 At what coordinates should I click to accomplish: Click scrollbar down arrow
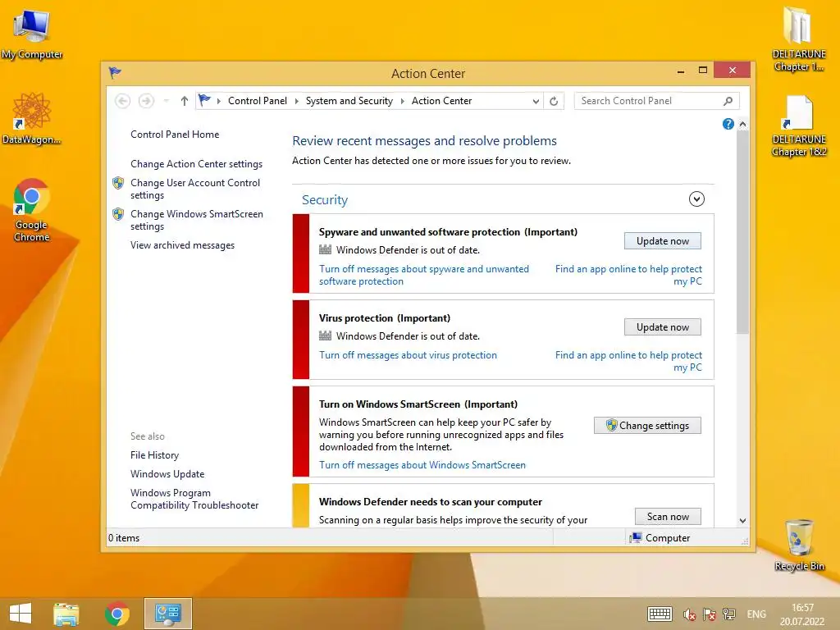pos(742,520)
